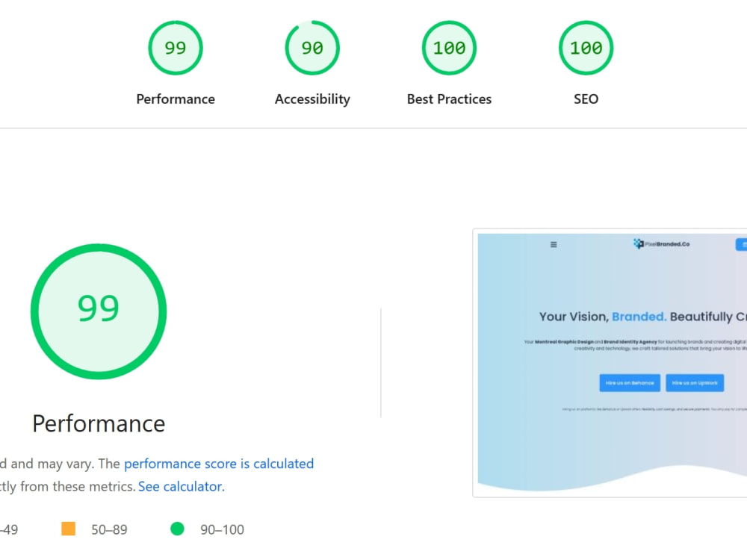
Task: Click the green circle 90–100 legend icon
Action: pos(177,529)
